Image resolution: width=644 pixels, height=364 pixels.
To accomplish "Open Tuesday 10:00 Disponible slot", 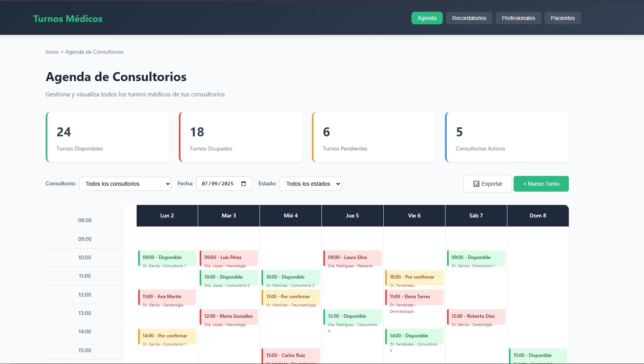I will [x=229, y=278].
